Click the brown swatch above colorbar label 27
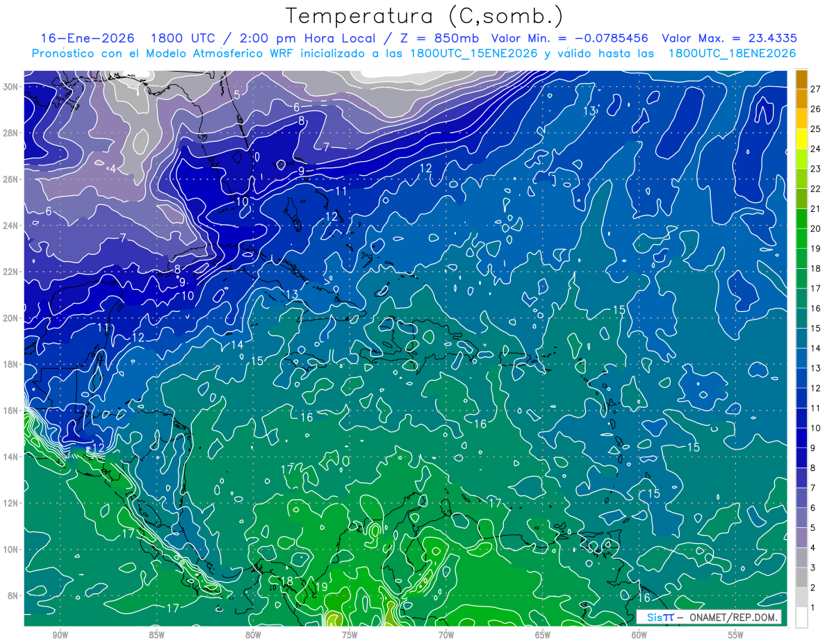The image size is (834, 644). tap(801, 79)
